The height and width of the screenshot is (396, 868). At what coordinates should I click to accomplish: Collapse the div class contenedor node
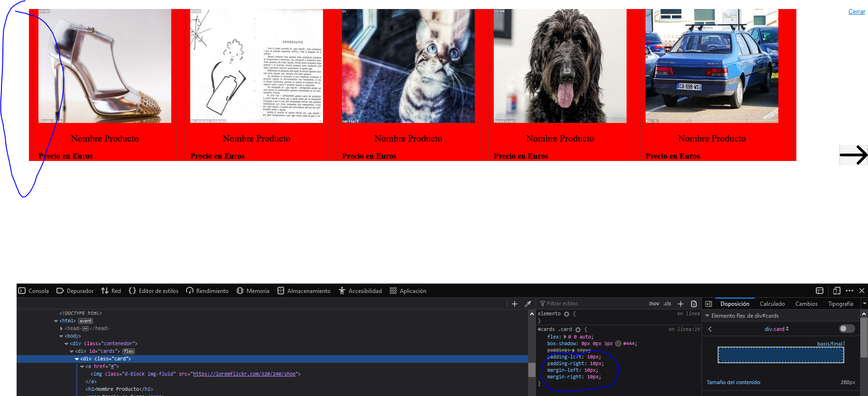click(x=66, y=344)
